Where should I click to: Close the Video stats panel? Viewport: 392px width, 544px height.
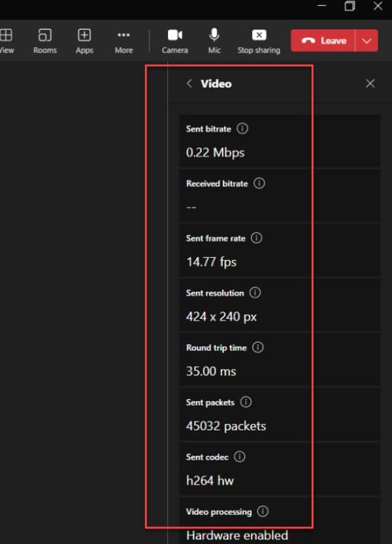[370, 84]
